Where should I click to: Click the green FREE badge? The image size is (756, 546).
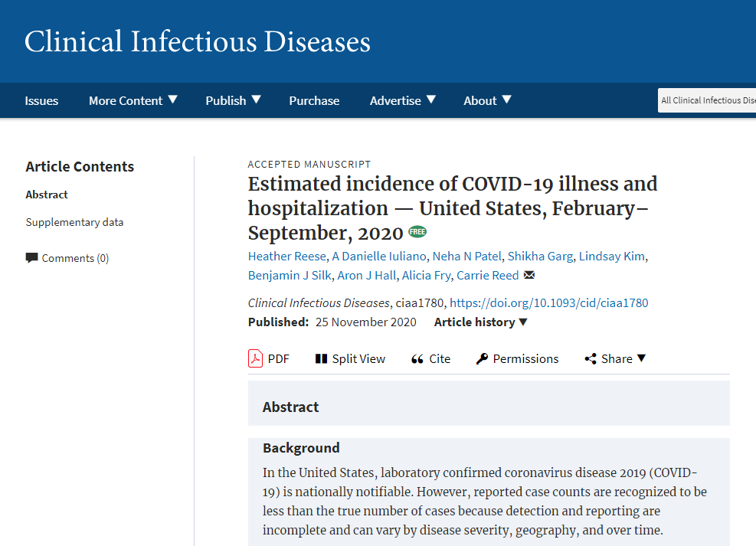point(417,232)
